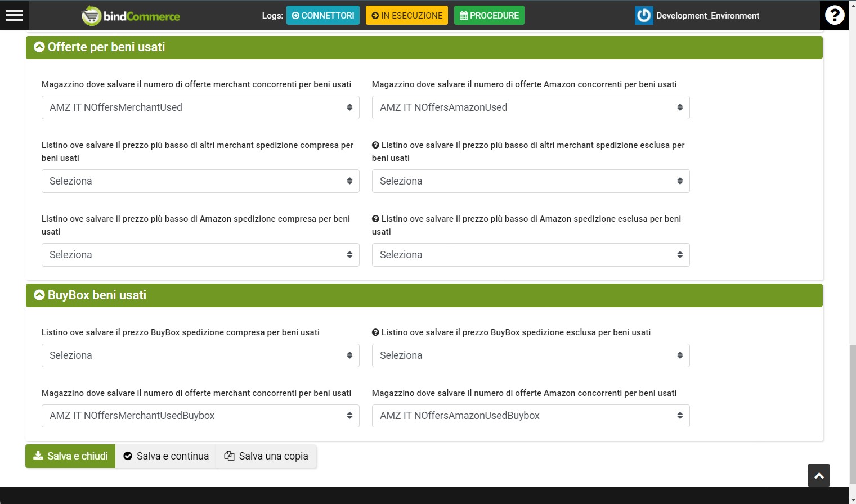Viewport: 856px width, 504px height.
Task: Open the AMZ IT NOffersAmazonUsedBuybox dropdown
Action: coord(530,416)
